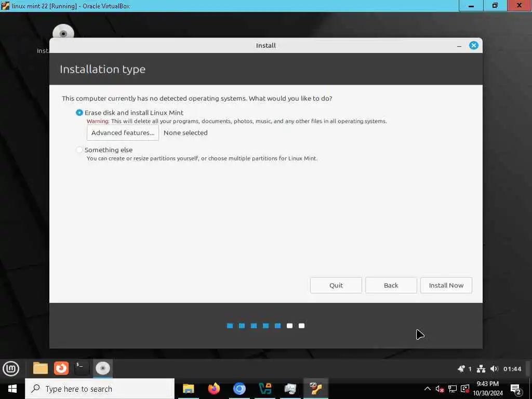Image resolution: width=532 pixels, height=399 pixels.
Task: Open File Explorer from Windows taskbar
Action: [x=188, y=389]
